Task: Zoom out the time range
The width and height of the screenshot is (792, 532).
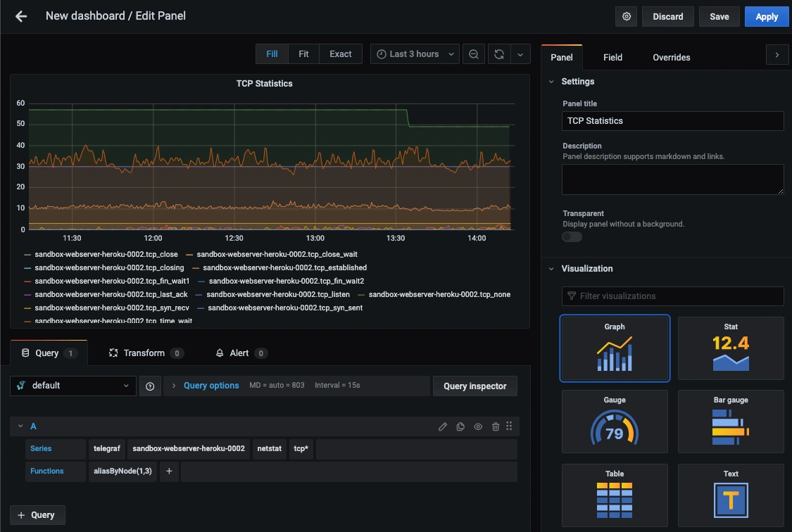Action: (x=474, y=54)
